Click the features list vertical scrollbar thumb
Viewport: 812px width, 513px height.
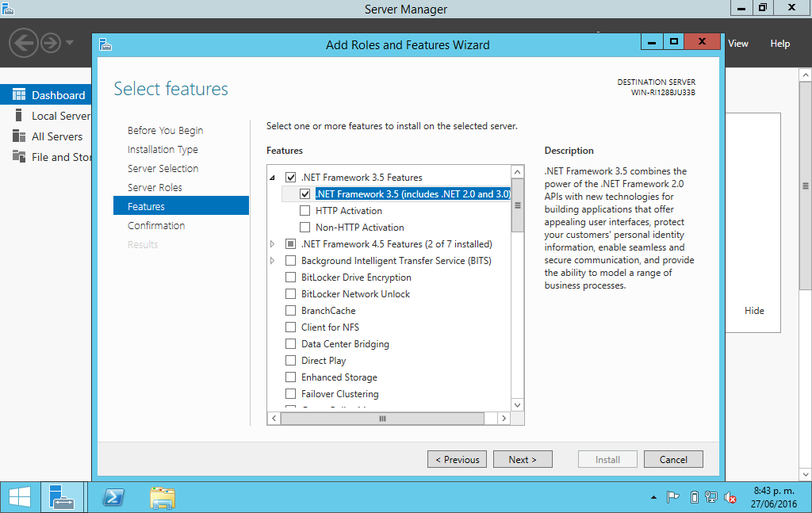click(517, 205)
